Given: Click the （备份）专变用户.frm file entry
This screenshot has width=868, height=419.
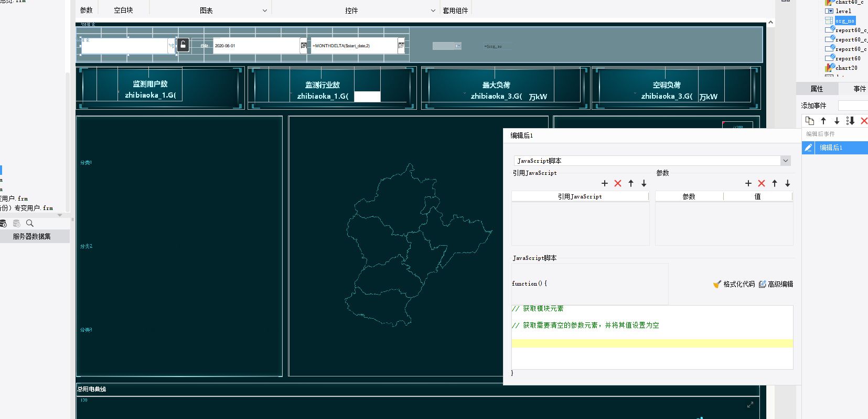Looking at the screenshot, I should pos(26,208).
